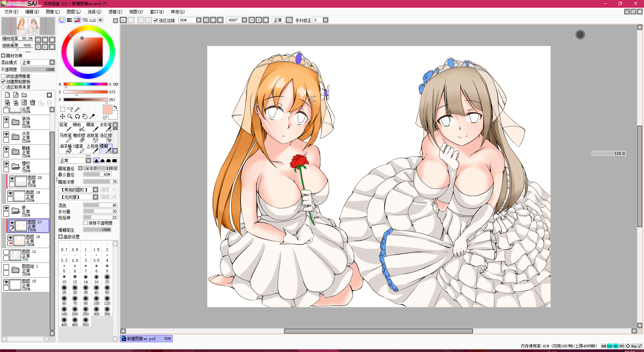Open the brush mode 正常 dropdown

coord(89,161)
